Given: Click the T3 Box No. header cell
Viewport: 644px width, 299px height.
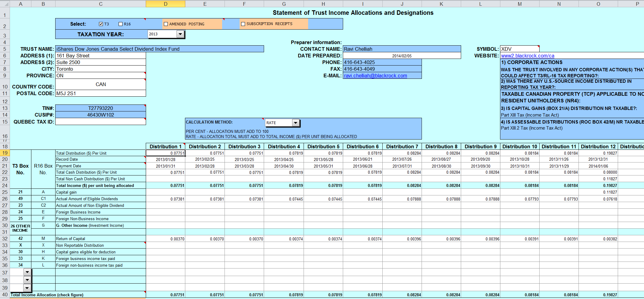Looking at the screenshot, I should [21, 169].
